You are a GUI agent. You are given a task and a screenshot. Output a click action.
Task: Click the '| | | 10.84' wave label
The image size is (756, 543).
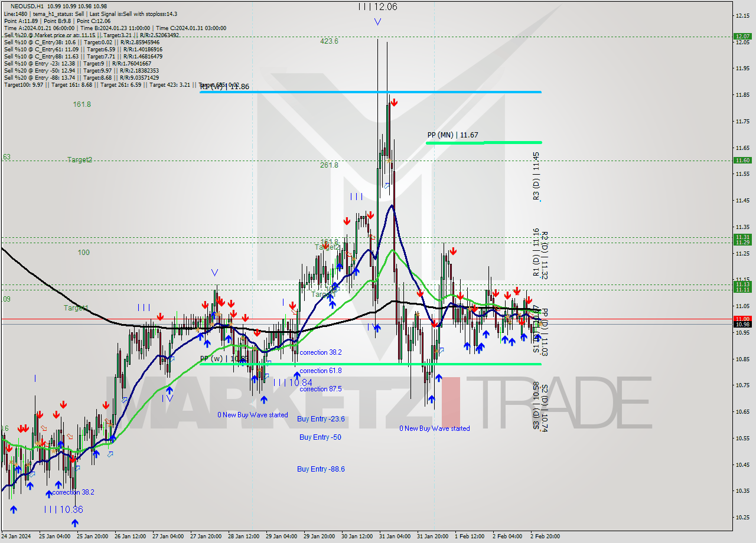[x=292, y=382]
